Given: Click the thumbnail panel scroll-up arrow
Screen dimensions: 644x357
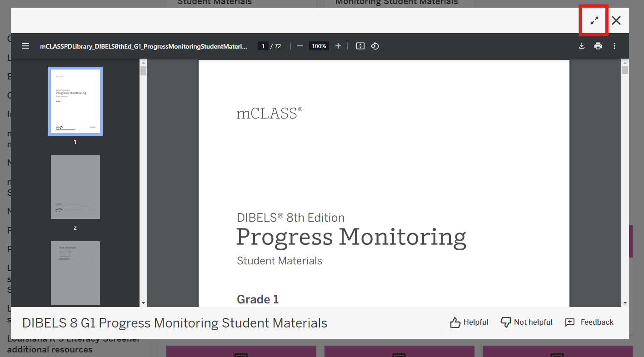Looking at the screenshot, I should (x=144, y=63).
